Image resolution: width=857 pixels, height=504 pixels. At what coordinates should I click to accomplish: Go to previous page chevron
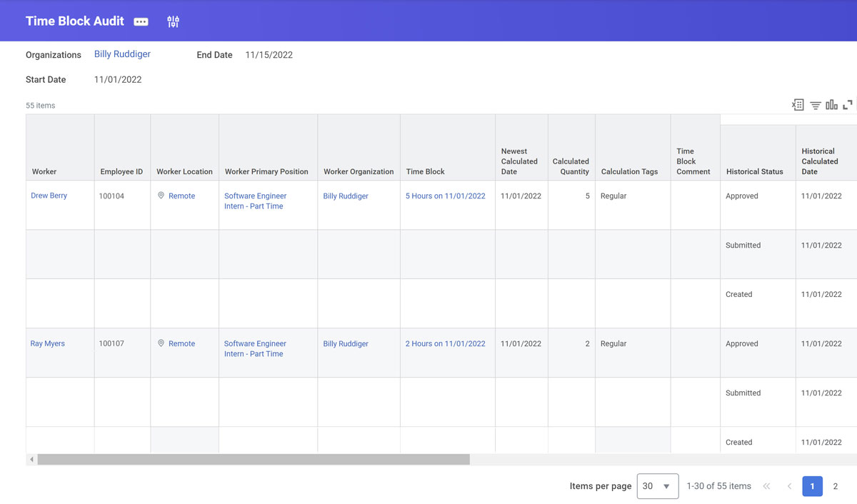coord(789,486)
